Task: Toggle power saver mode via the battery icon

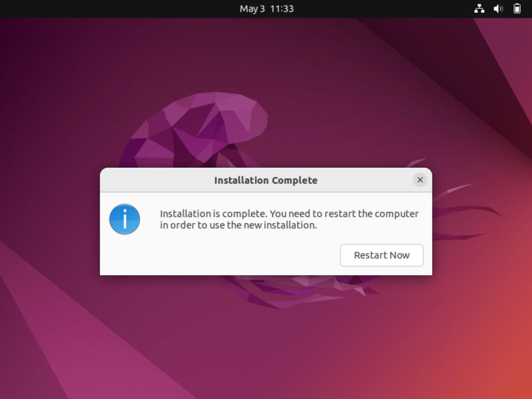Action: (517, 8)
